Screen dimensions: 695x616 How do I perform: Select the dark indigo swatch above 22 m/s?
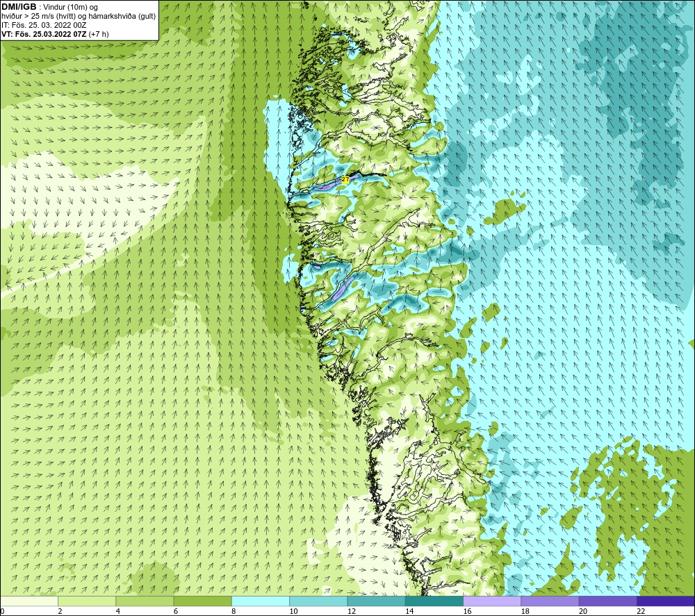pos(666,601)
